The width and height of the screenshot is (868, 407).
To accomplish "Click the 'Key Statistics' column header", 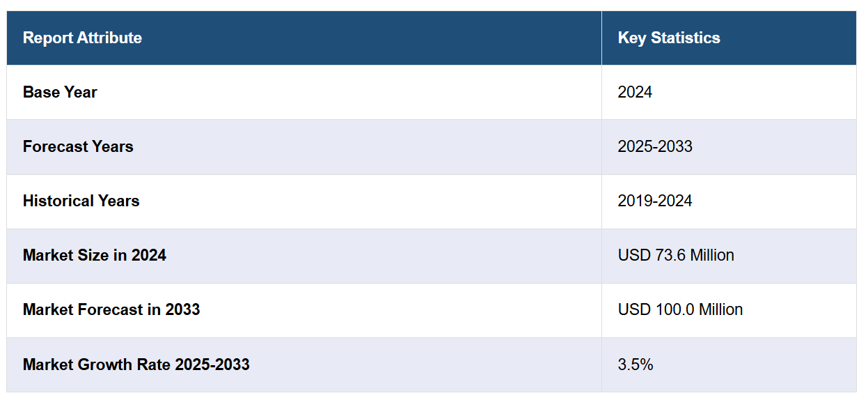I will click(668, 38).
